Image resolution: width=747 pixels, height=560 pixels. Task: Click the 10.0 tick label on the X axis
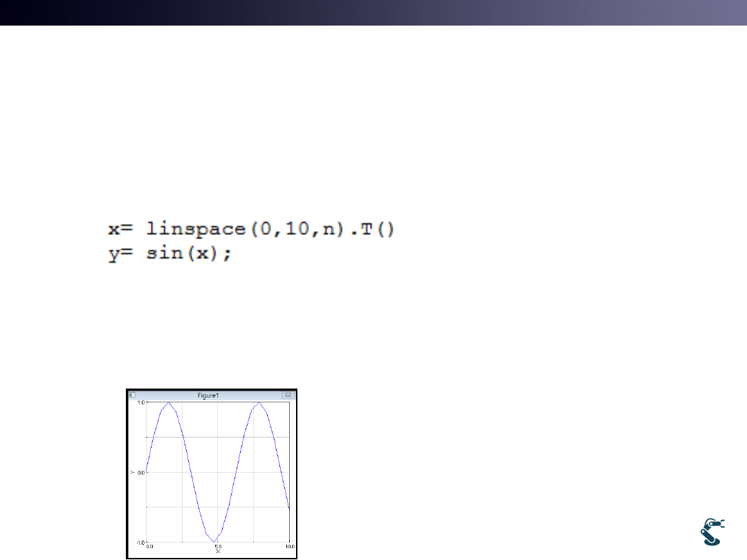coord(289,546)
